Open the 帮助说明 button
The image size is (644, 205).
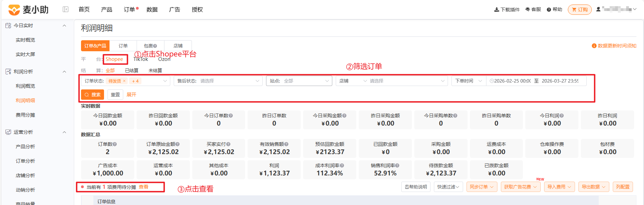(x=416, y=187)
